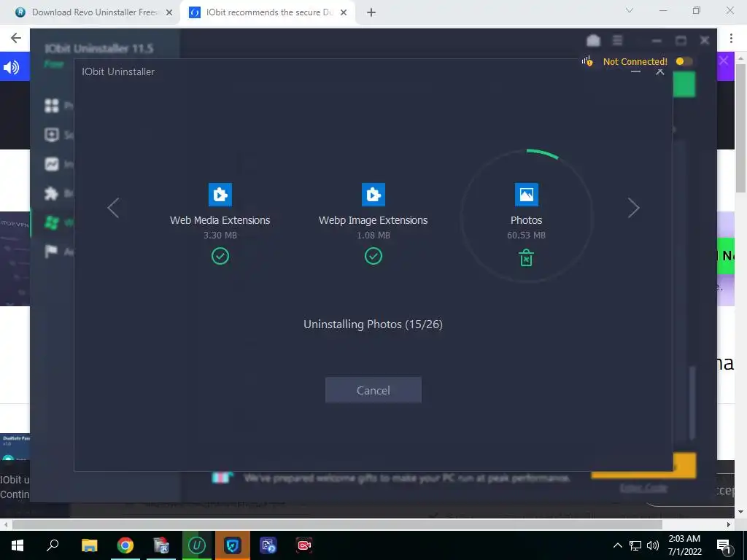Open the notification center in taskbar
The image size is (747, 560).
tap(724, 546)
